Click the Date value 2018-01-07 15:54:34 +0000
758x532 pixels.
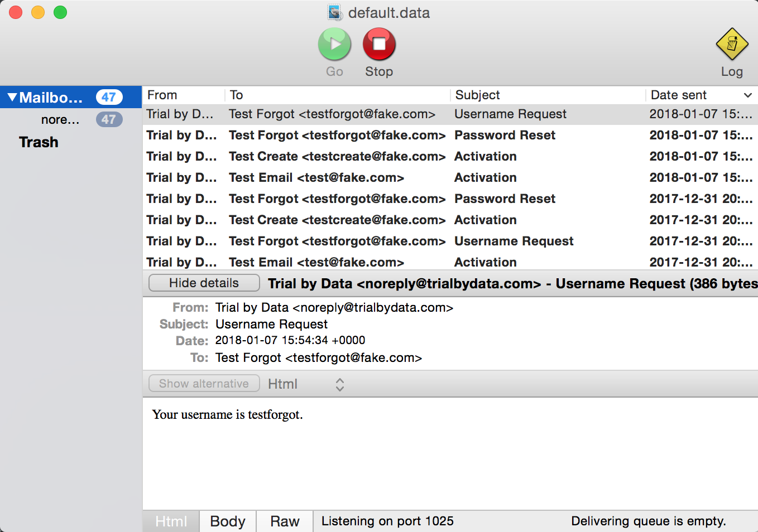[x=290, y=341]
